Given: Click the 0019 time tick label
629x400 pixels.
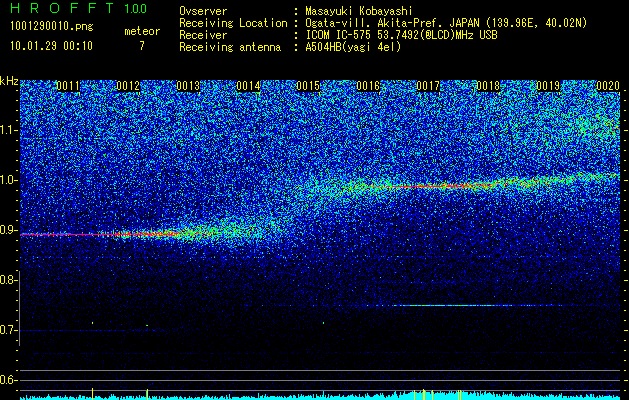Looking at the screenshot, I should [x=548, y=86].
